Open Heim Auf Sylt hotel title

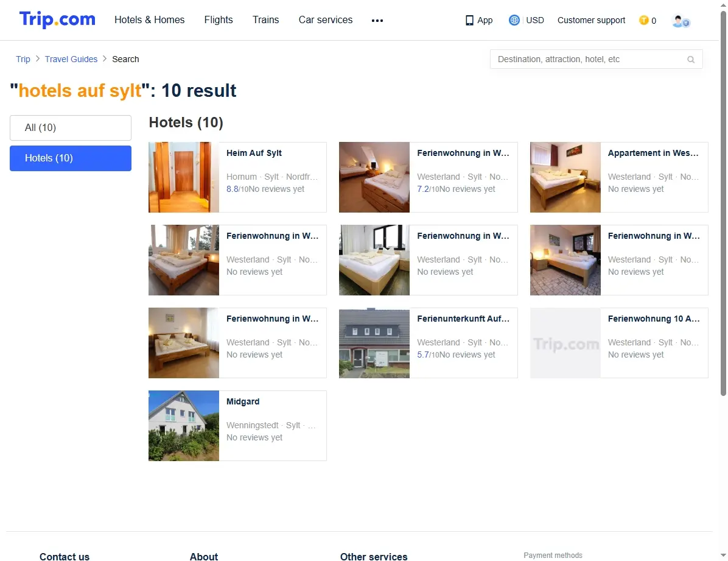point(254,153)
